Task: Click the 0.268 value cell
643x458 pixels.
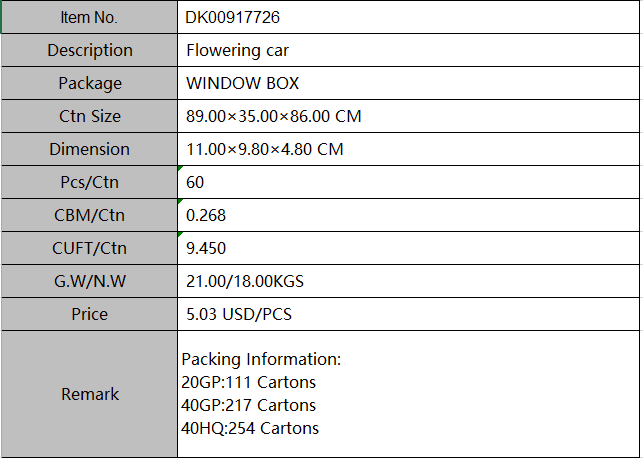Action: click(408, 215)
